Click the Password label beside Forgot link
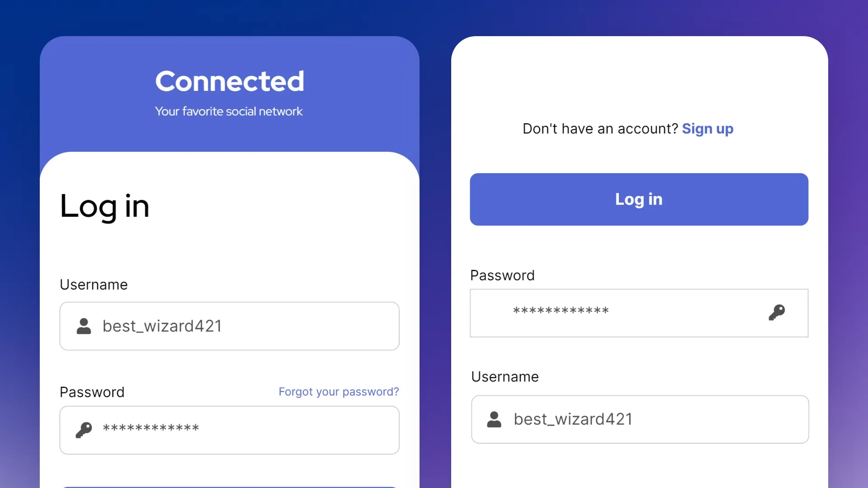868x488 pixels. 92,392
